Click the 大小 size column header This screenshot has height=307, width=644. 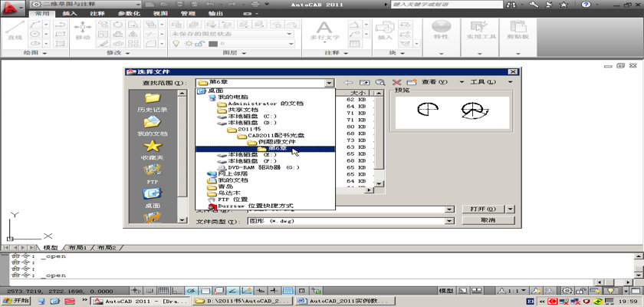[x=353, y=93]
